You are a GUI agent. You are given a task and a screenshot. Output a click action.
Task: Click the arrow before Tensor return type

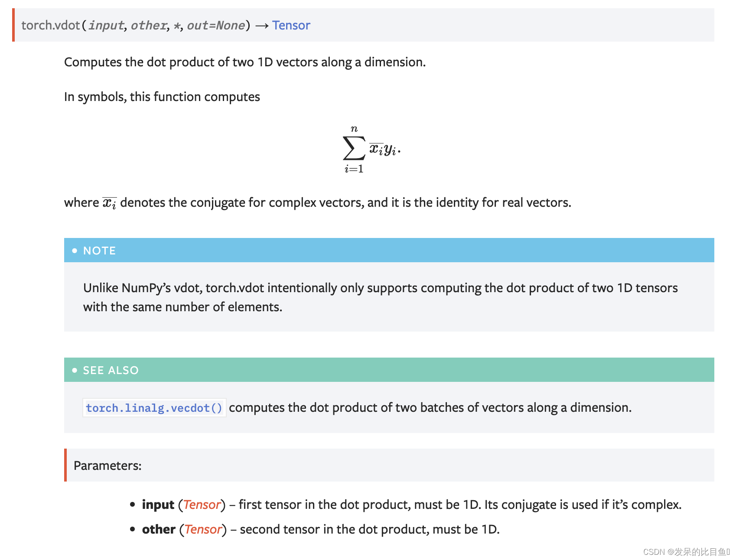click(262, 26)
